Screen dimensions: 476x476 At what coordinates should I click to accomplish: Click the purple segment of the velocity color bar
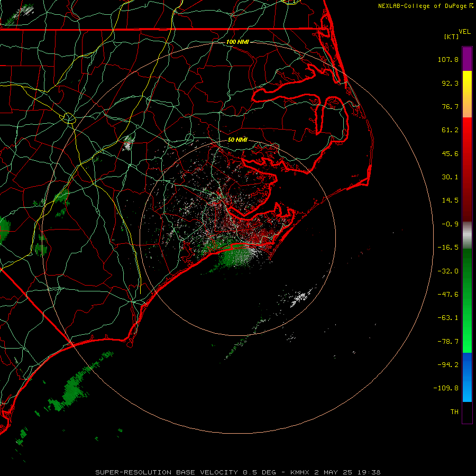[467, 59]
